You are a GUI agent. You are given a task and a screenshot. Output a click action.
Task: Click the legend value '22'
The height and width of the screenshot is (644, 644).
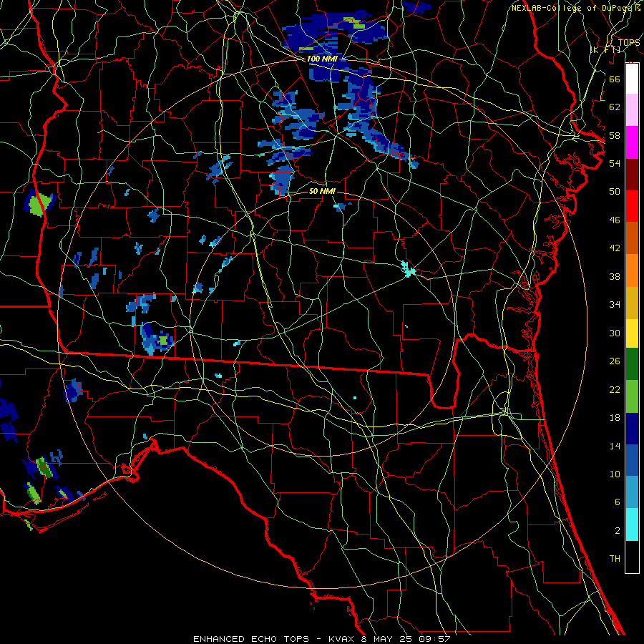[x=615, y=389]
